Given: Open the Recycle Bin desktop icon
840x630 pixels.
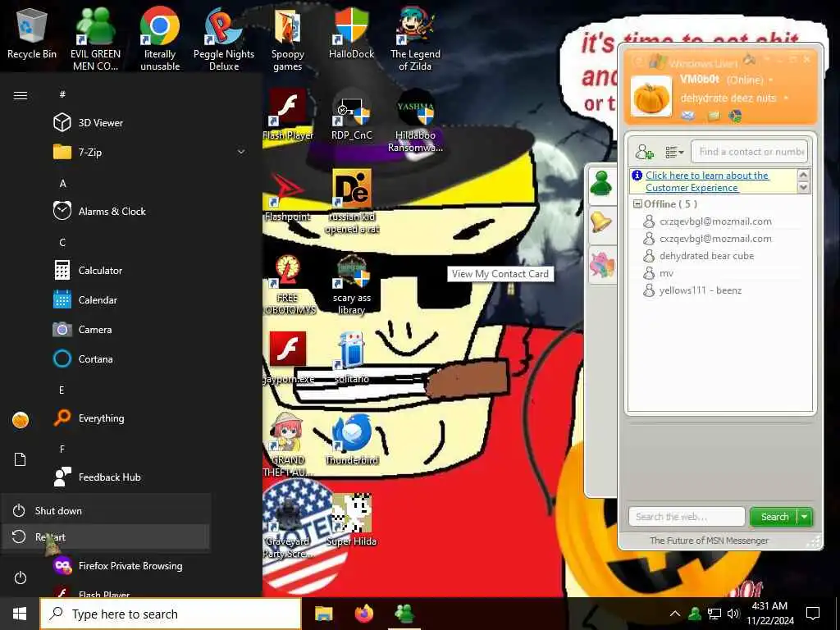Looking at the screenshot, I should (x=32, y=34).
